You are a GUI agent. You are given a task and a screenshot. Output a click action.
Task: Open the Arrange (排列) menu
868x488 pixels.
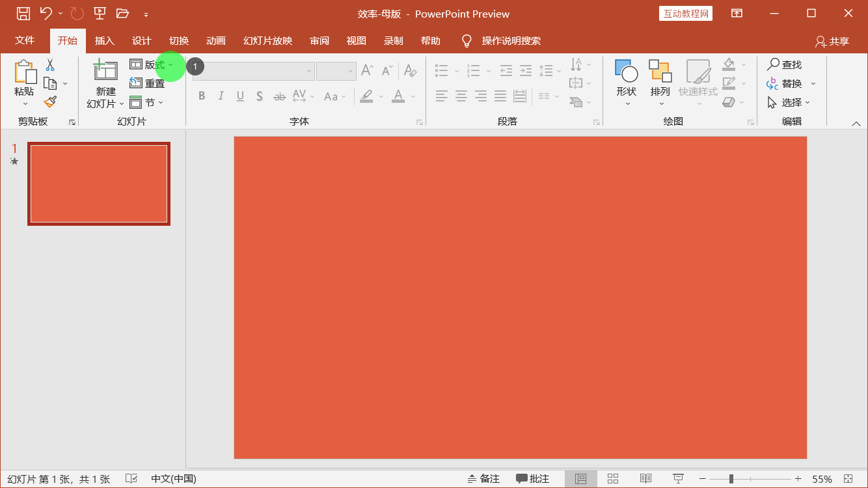pos(660,83)
